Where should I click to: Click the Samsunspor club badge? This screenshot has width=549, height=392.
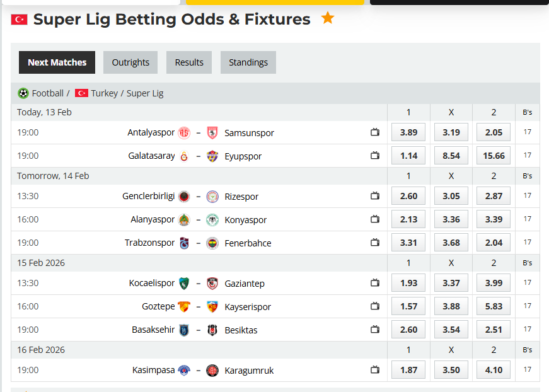click(x=212, y=132)
